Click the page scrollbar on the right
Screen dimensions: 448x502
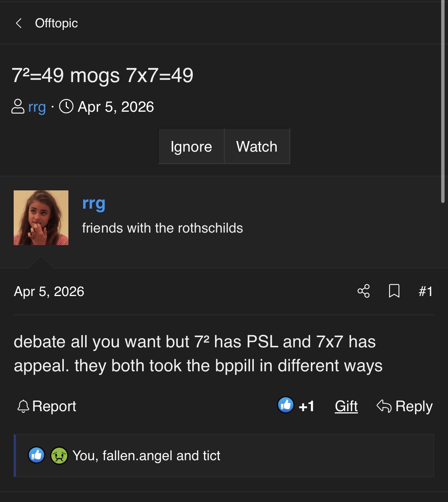(x=443, y=101)
